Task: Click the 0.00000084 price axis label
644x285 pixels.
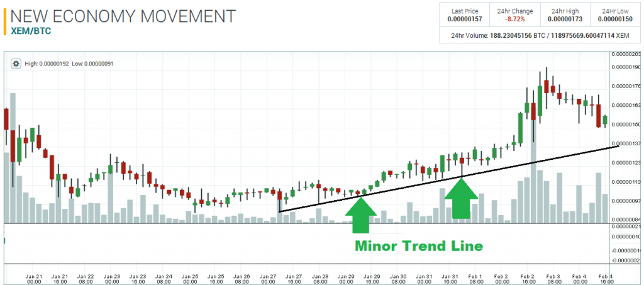Action: 627,220
